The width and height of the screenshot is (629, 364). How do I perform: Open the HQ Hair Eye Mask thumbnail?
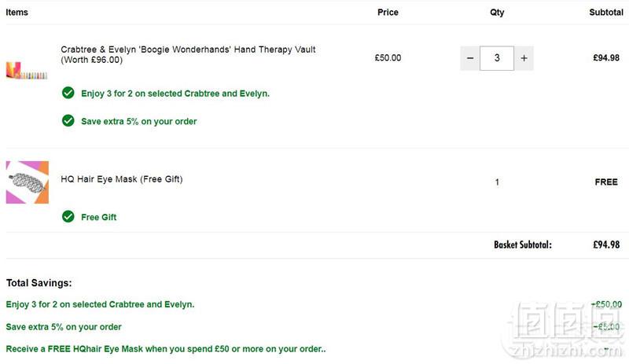(x=28, y=182)
